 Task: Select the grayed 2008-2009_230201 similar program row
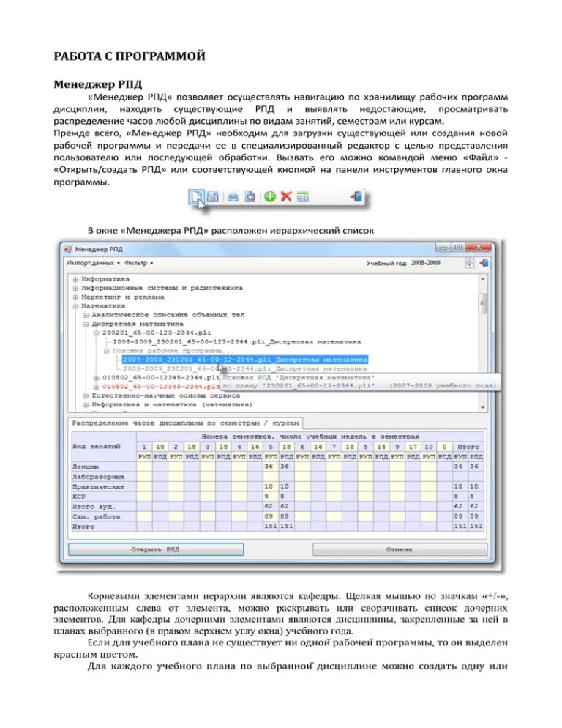click(x=245, y=368)
